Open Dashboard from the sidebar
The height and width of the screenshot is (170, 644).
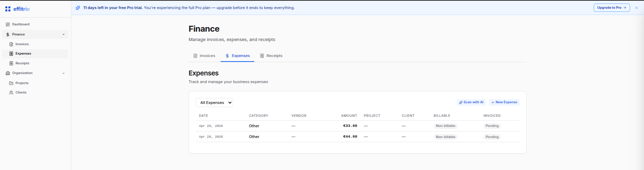coord(35,24)
